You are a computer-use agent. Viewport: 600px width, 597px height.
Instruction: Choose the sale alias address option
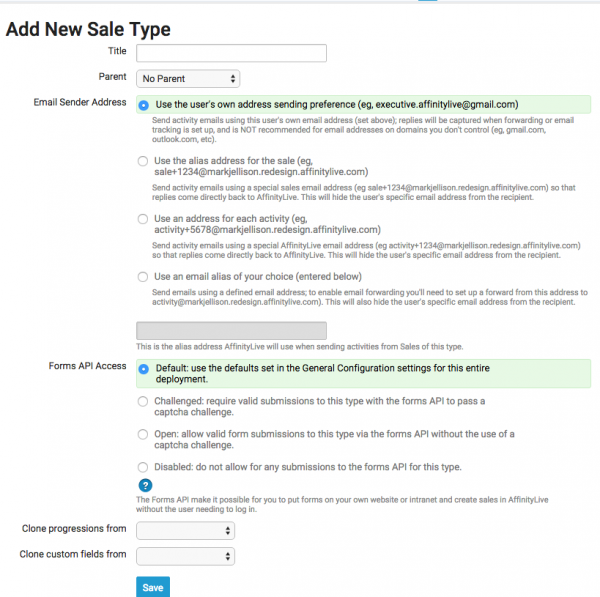(x=145, y=160)
